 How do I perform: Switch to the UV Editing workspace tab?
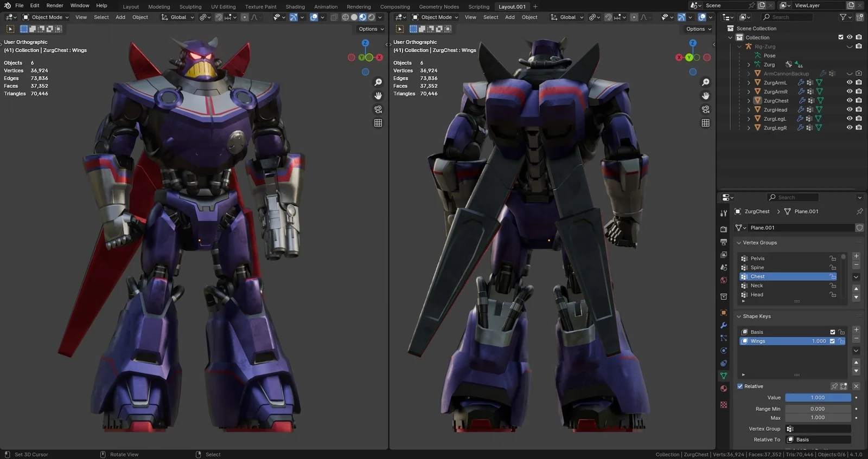point(224,7)
